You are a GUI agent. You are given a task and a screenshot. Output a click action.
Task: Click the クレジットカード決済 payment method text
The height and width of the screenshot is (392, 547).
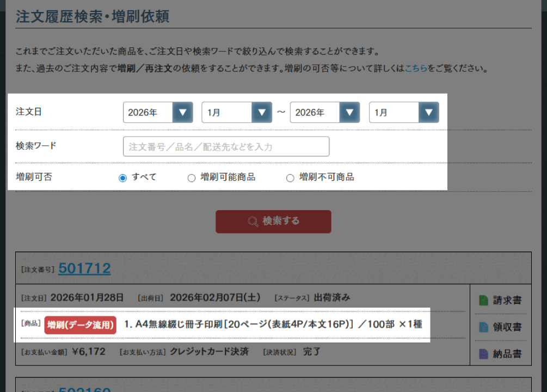tap(209, 352)
